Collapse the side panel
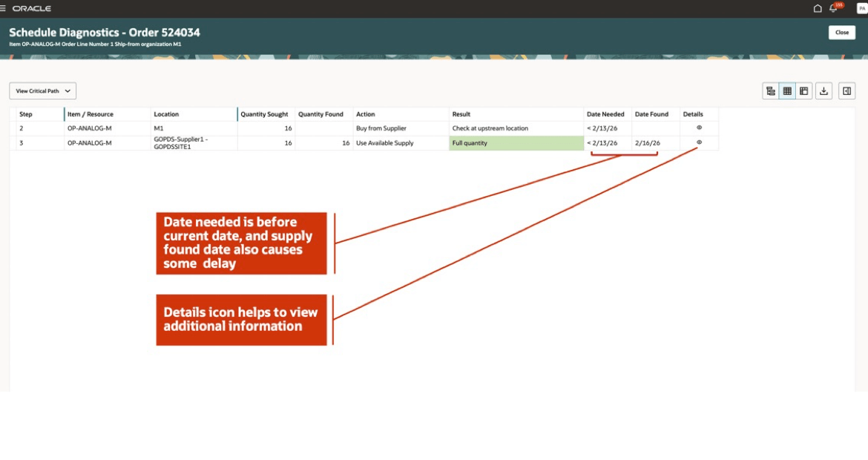This screenshot has height=460, width=868. (x=846, y=91)
